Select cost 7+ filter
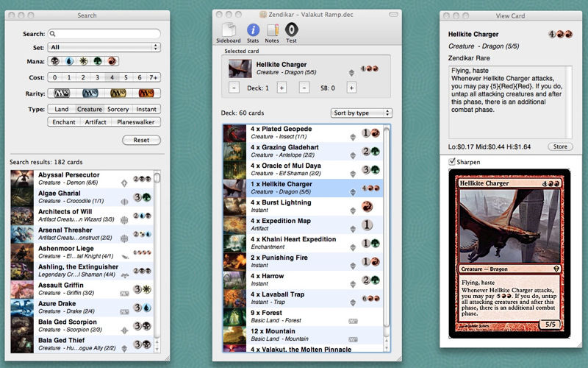588x368 pixels. click(x=154, y=77)
